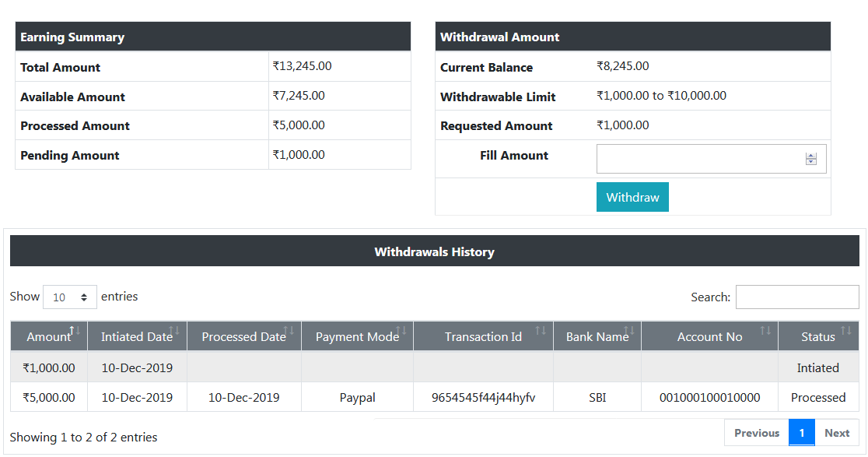Viewport: 868px width, 457px height.
Task: Click the Withdraw button
Action: (632, 197)
